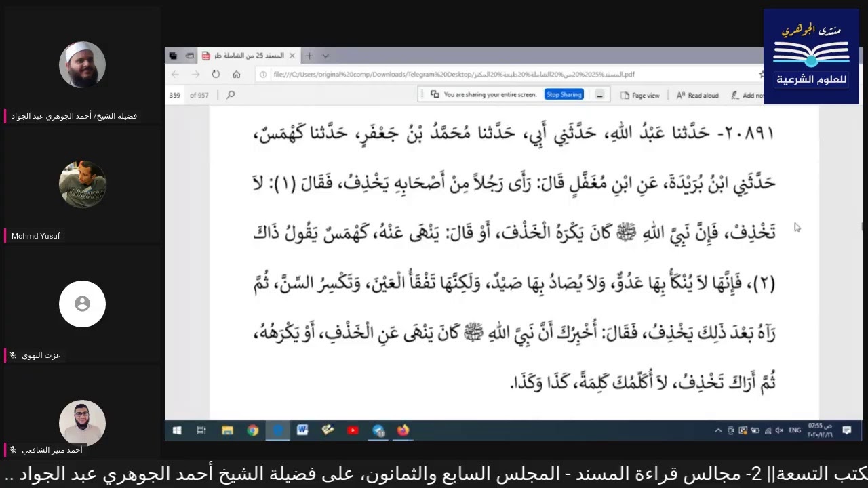Start Read aloud
868x488 pixels.
pyautogui.click(x=697, y=96)
